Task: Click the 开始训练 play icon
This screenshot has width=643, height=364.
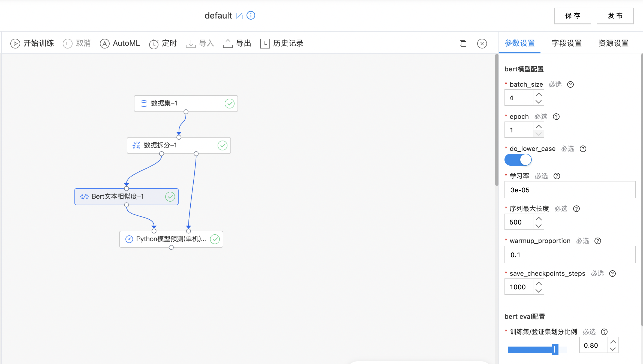Action: (15, 43)
